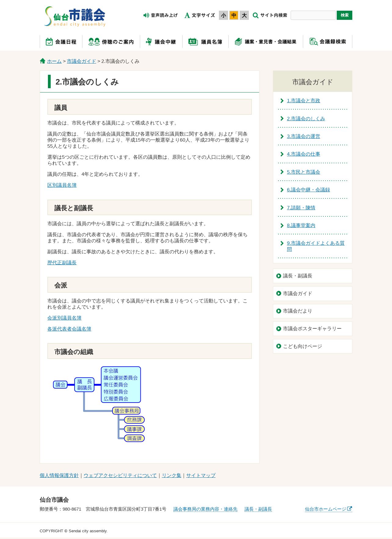Open 議会事務局の業務内容・連絡先 footer link
Viewport: 392px width, 539px height.
[x=205, y=509]
